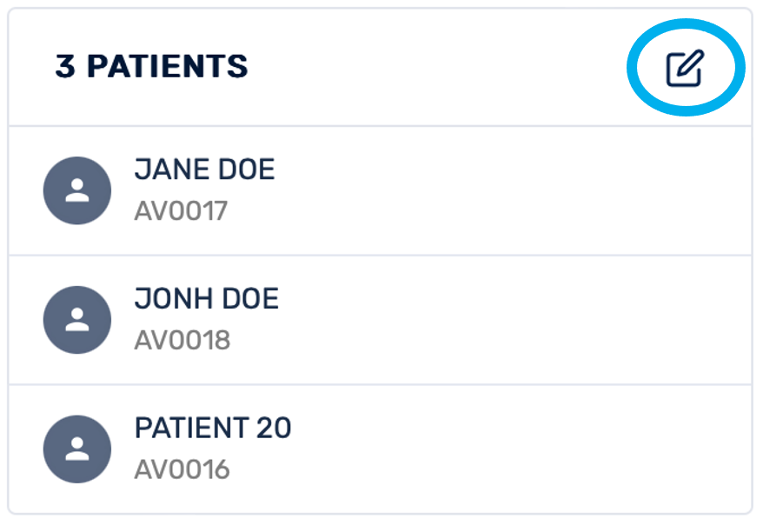Click patient ID AV0016

click(182, 469)
